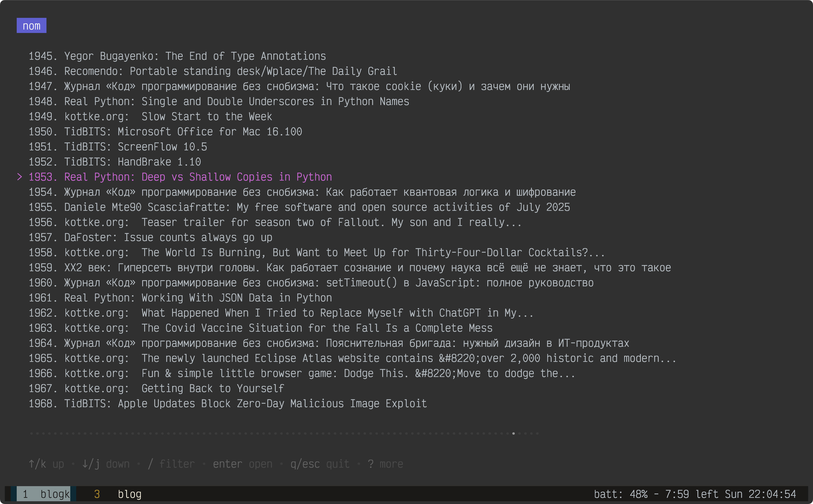
Task: Click the '↑/k up' help hint
Action: pos(46,464)
